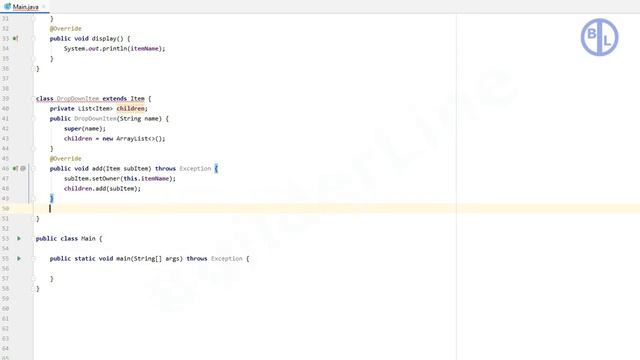Click 'private List<Item>' type declaration
The height and width of the screenshot is (360, 640).
tap(81, 109)
